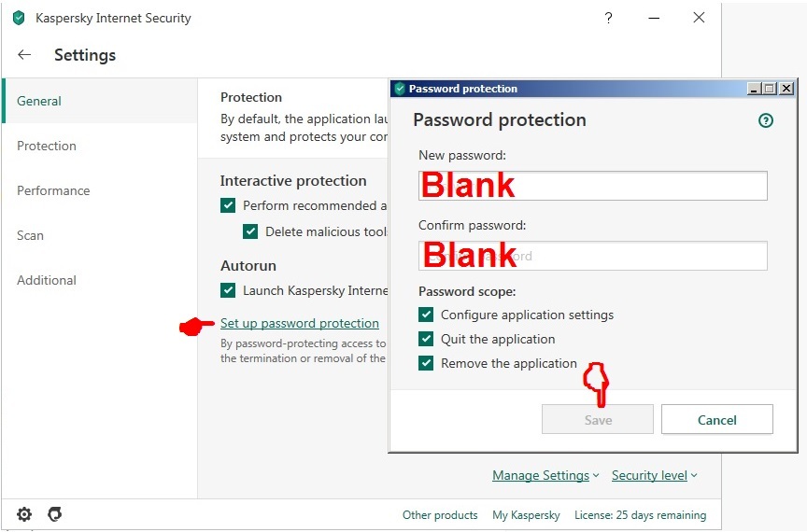This screenshot has width=807, height=532.
Task: Click the Password protection dialog heading
Action: 500,119
